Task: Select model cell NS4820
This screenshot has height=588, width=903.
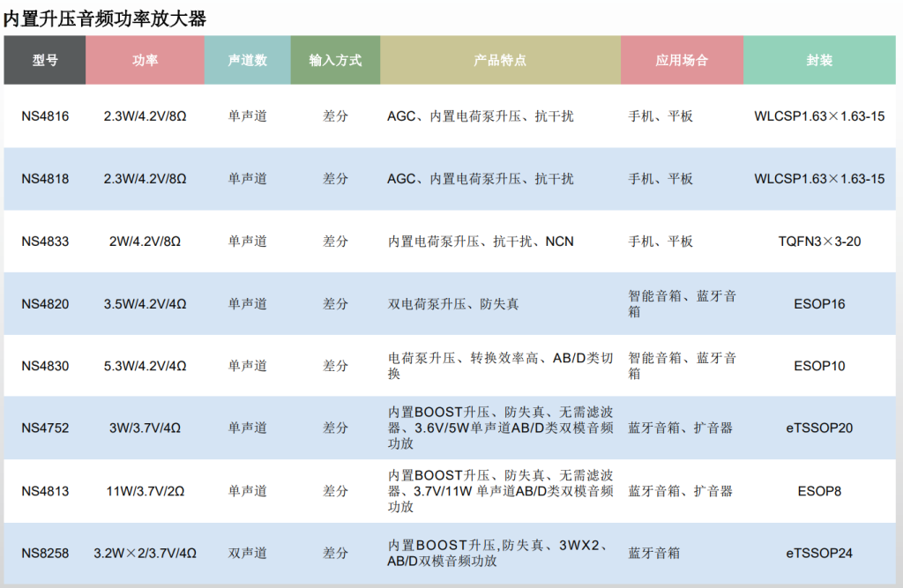Action: point(45,304)
